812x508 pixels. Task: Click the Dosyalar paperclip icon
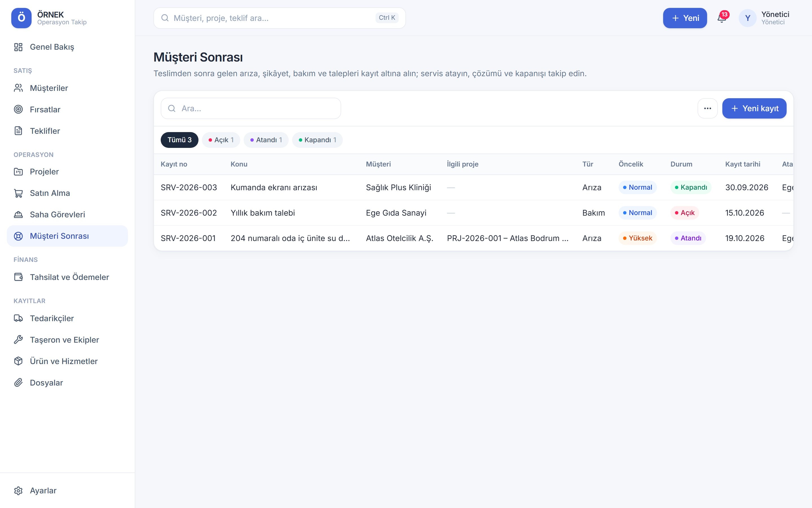click(x=18, y=383)
